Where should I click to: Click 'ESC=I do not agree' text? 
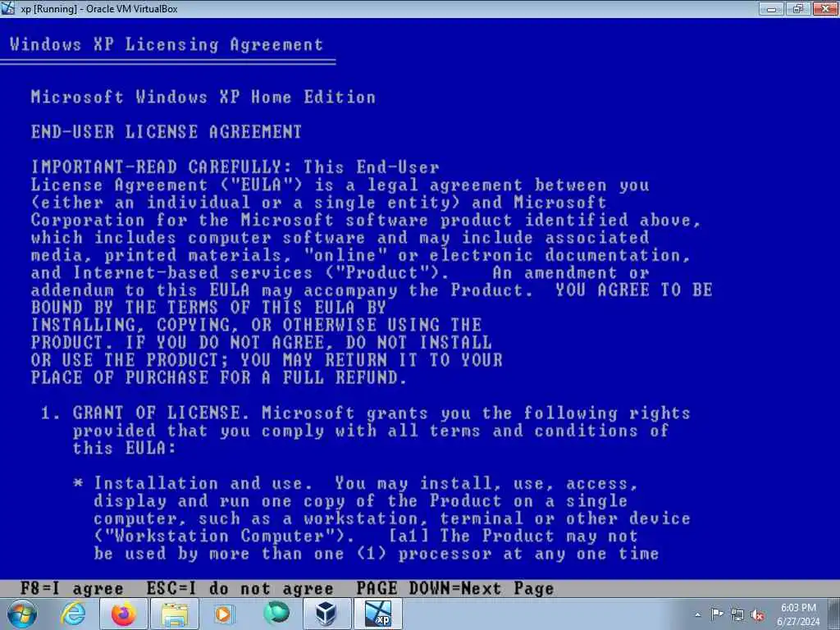pos(240,588)
